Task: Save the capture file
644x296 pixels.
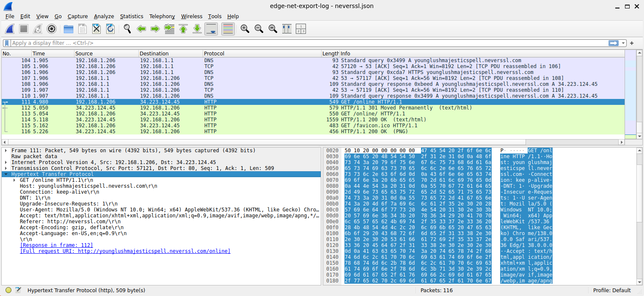Action: (83, 29)
